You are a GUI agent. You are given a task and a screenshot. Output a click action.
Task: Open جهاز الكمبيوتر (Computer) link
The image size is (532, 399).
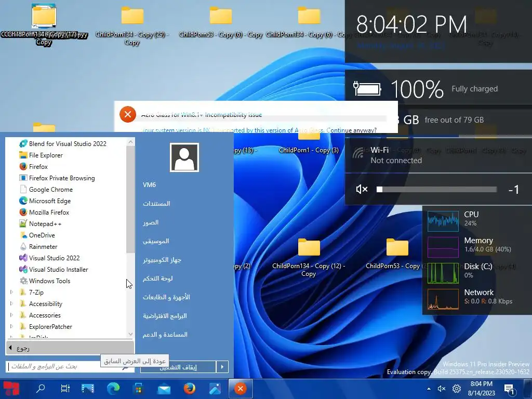pos(162,260)
